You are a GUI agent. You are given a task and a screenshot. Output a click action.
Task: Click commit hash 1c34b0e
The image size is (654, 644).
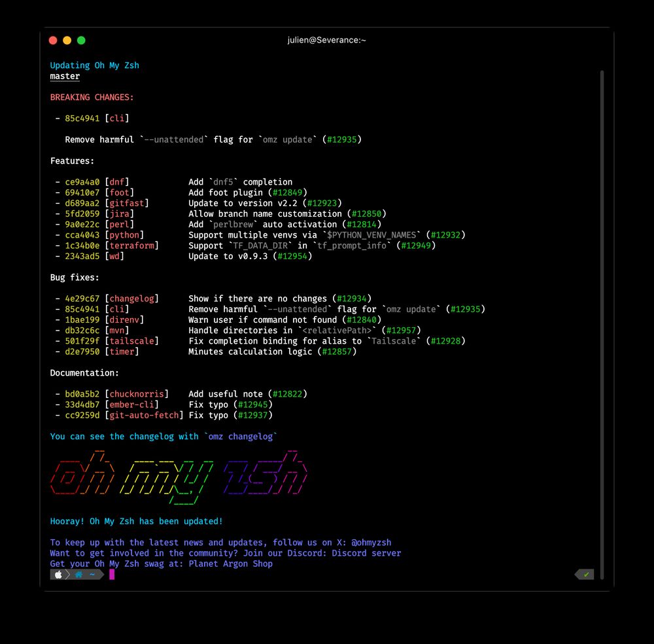(x=82, y=245)
